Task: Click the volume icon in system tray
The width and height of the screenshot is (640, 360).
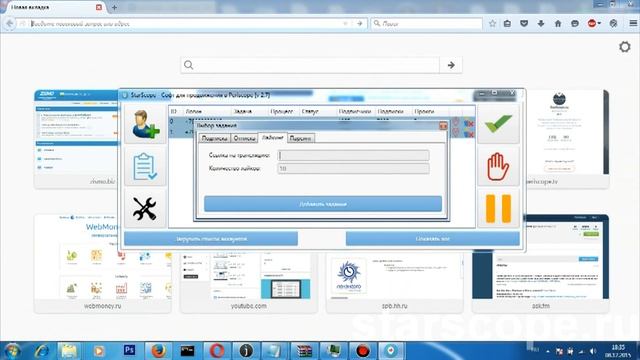Action: coord(592,351)
